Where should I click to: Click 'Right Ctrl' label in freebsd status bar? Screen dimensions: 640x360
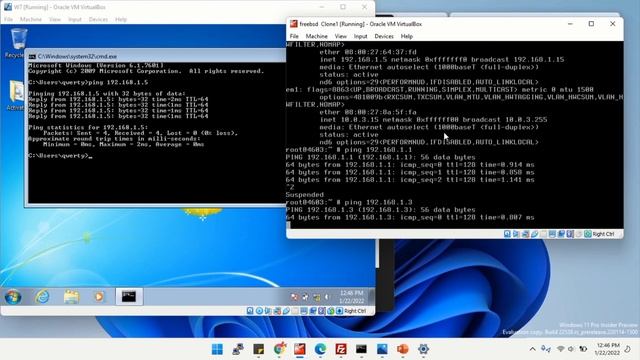pos(603,234)
